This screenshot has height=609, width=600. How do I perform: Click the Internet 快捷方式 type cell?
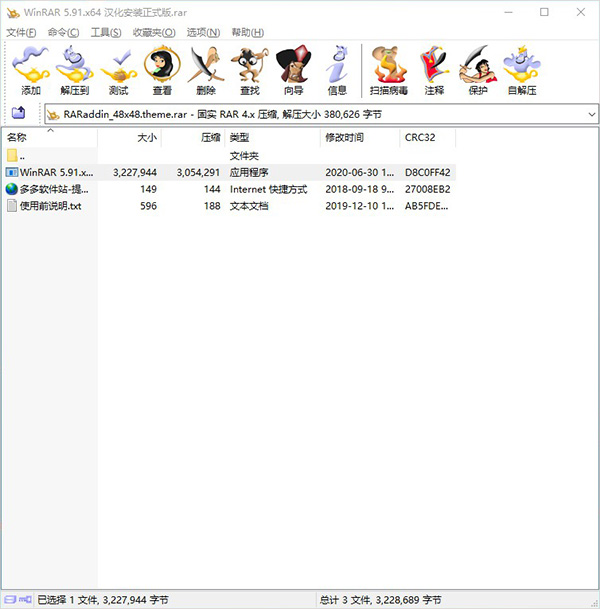[x=268, y=190]
